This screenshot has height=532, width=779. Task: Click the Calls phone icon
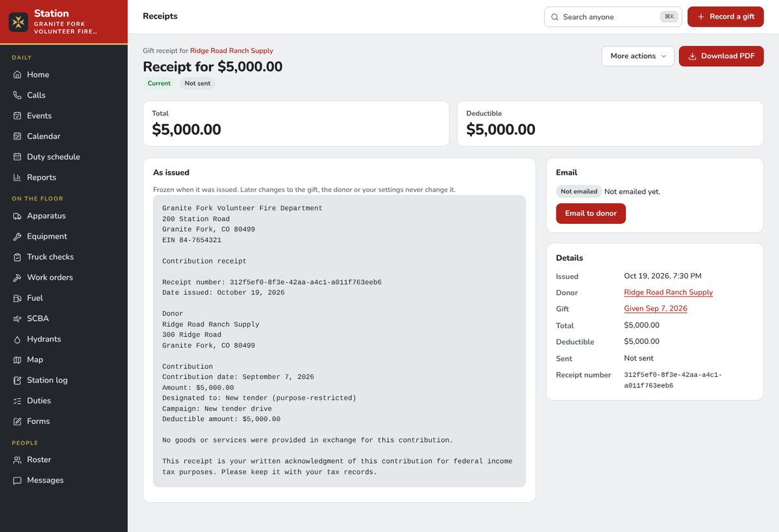18,95
